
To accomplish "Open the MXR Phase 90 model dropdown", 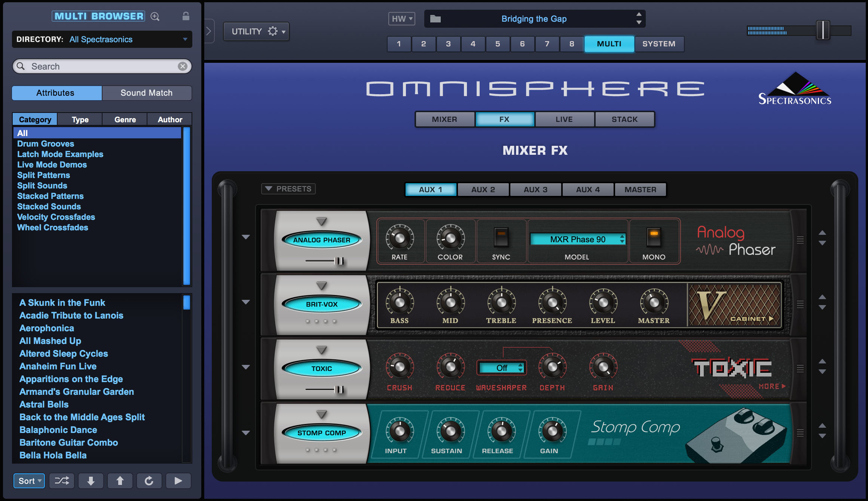I will pyautogui.click(x=577, y=239).
